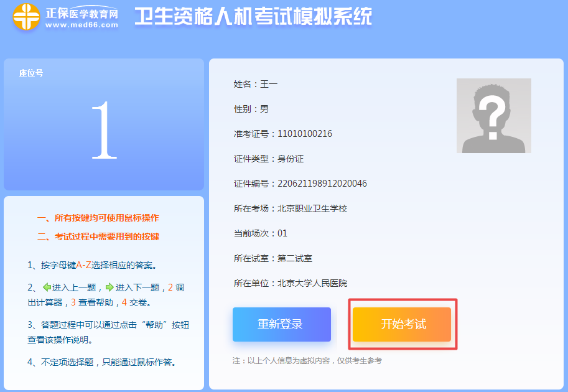
Task: Click the red highlight box around 开始考试
Action: (402, 325)
